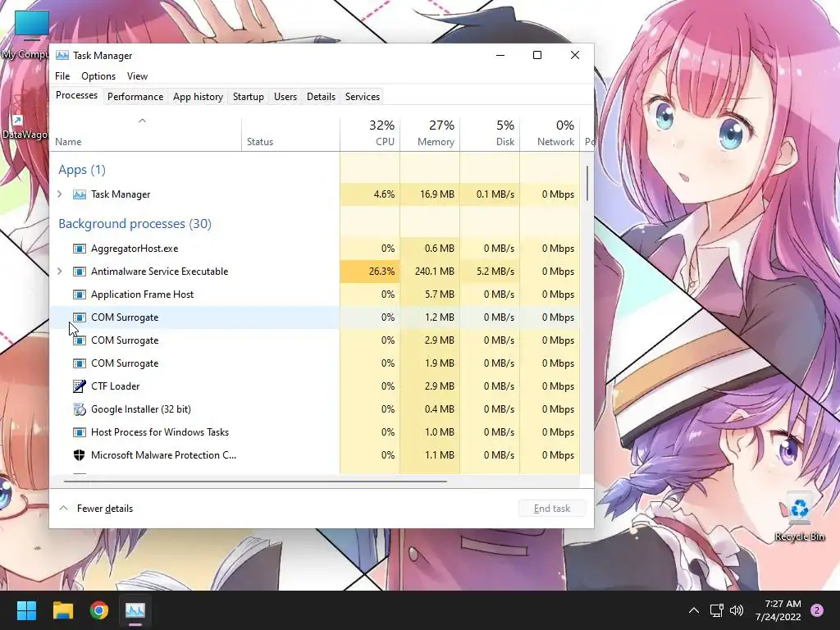The height and width of the screenshot is (630, 840).
Task: Sort processes by Name column
Action: click(x=145, y=134)
